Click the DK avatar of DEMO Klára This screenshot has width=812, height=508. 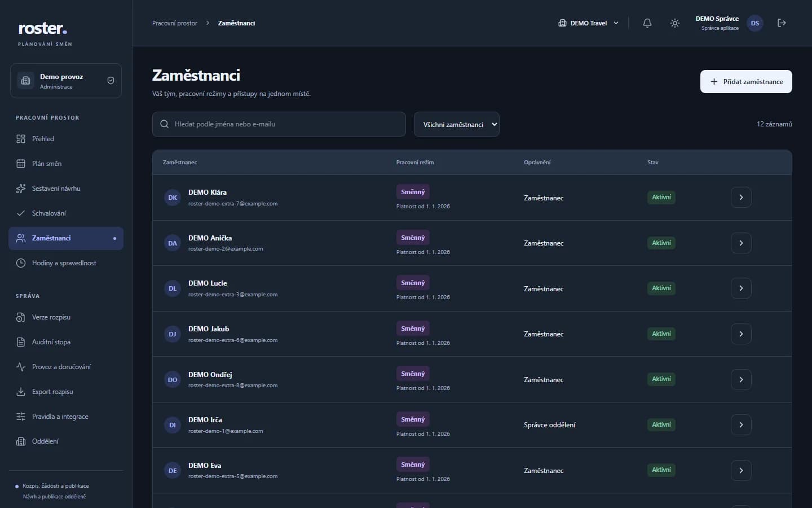pos(173,198)
